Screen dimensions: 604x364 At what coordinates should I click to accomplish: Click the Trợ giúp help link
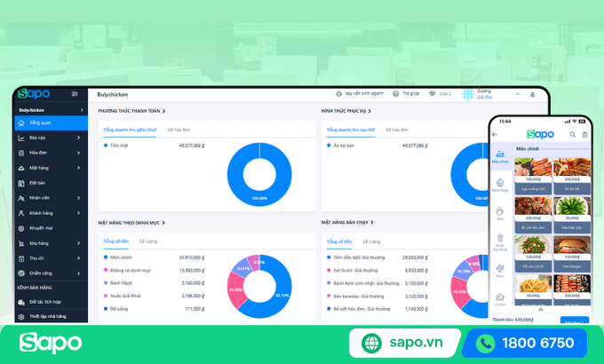(x=407, y=94)
